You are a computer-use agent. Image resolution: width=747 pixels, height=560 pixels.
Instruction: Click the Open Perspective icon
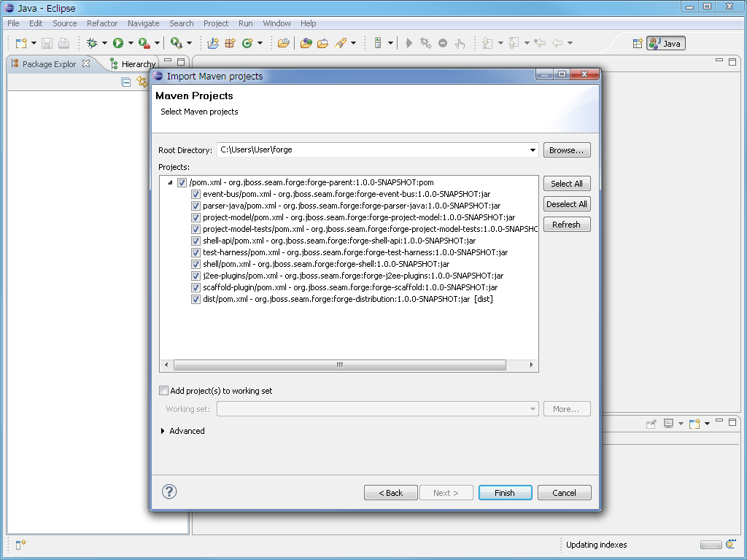click(638, 44)
